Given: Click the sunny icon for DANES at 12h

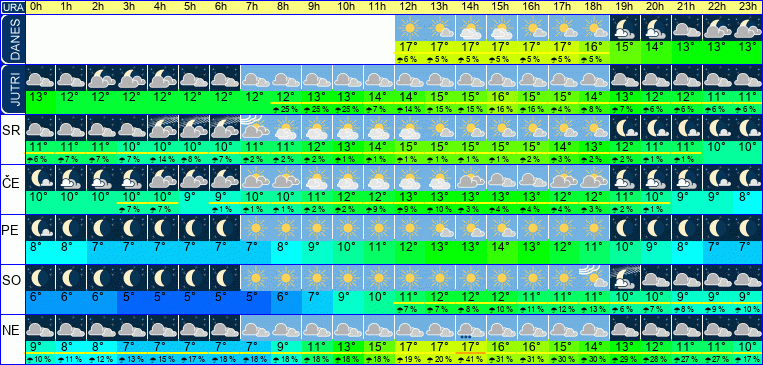Looking at the screenshot, I should (x=408, y=28).
